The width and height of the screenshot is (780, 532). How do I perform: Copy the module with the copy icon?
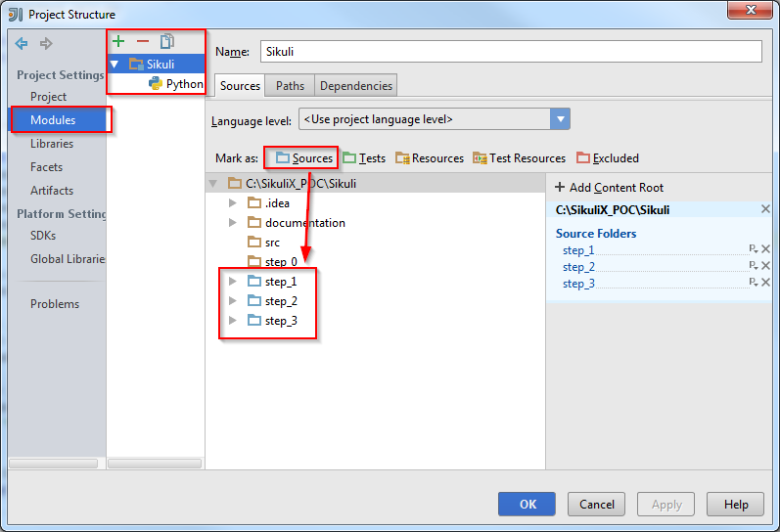167,41
